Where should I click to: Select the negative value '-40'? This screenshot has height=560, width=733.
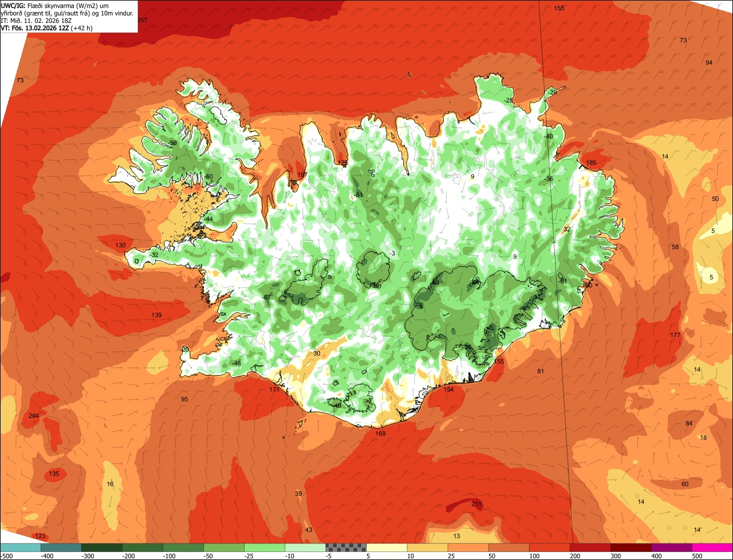coord(548,136)
